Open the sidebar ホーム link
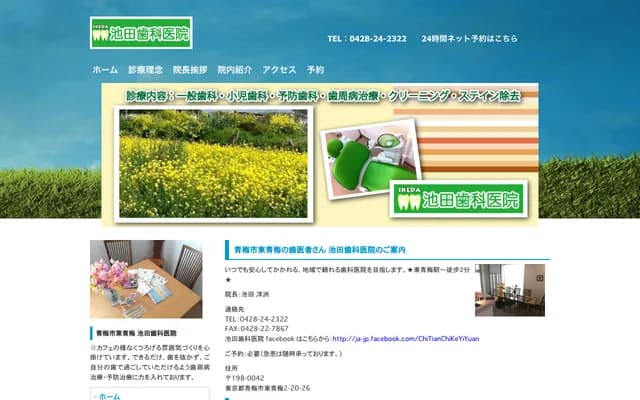640x400 pixels. (109, 396)
